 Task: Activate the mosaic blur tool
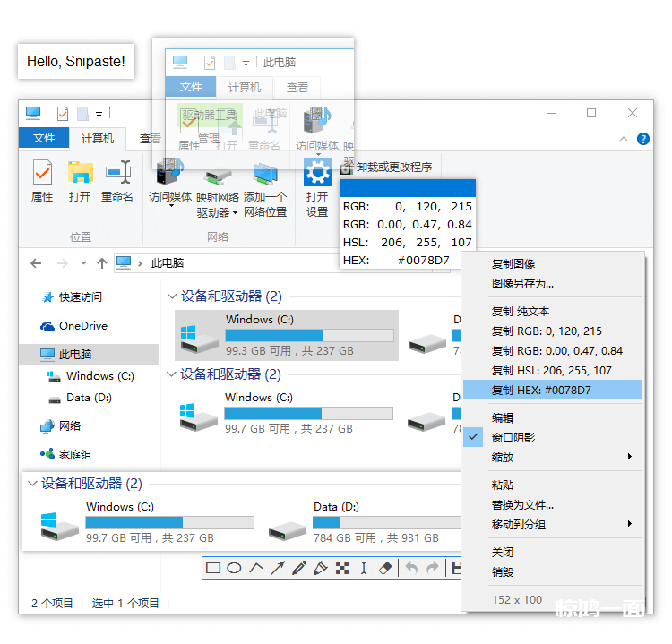[x=342, y=568]
